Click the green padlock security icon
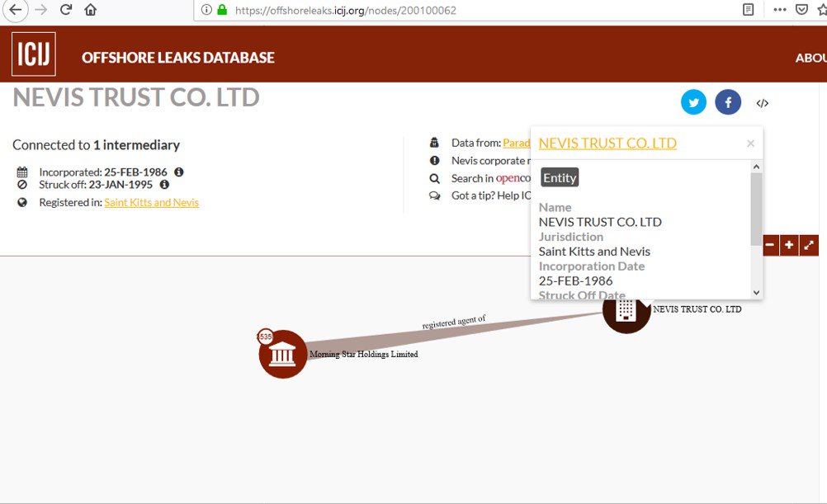827x504 pixels. click(x=222, y=10)
